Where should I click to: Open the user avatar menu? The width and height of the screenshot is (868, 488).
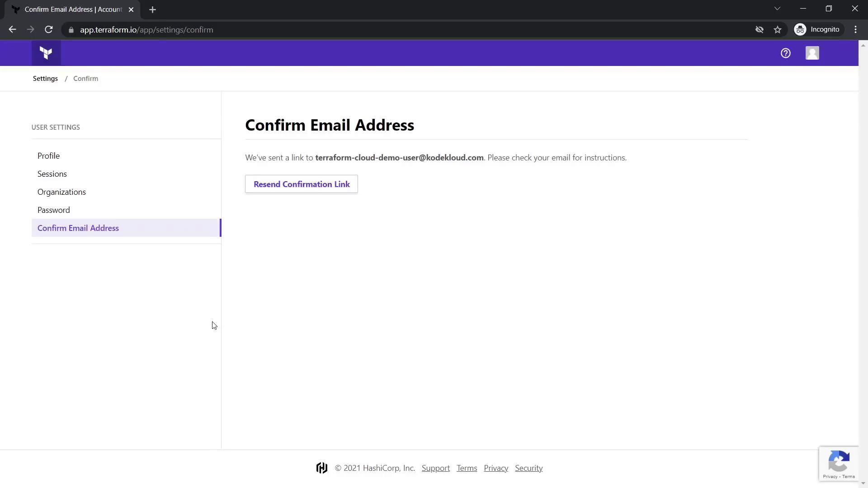click(812, 53)
